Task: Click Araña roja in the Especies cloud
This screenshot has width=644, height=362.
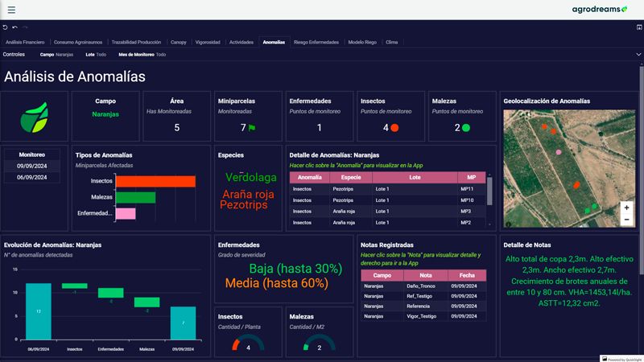Action: [249, 194]
